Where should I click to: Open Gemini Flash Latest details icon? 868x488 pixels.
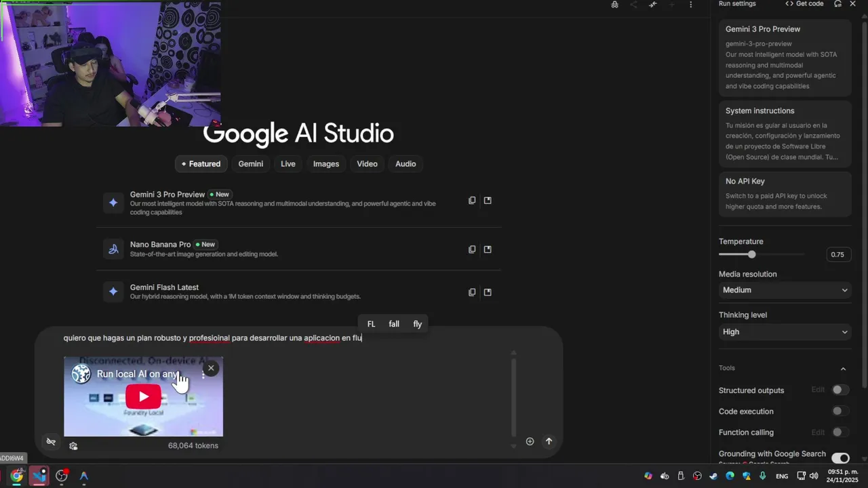click(x=488, y=292)
